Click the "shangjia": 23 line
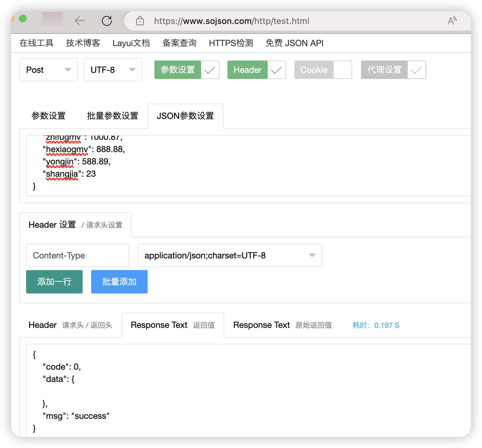Screen dimensions: 482x448 (x=69, y=174)
